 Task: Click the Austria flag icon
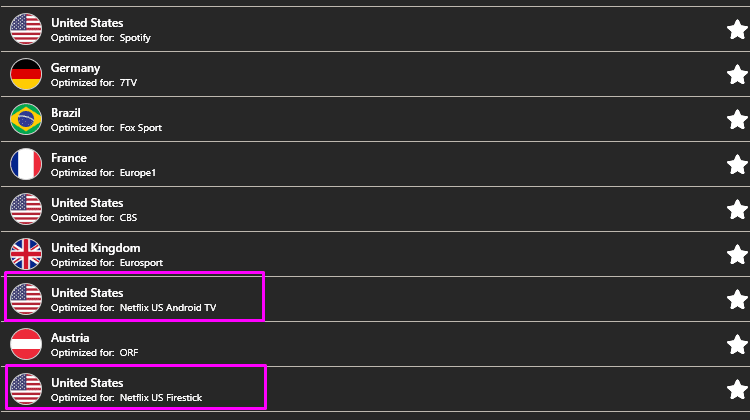pos(26,344)
